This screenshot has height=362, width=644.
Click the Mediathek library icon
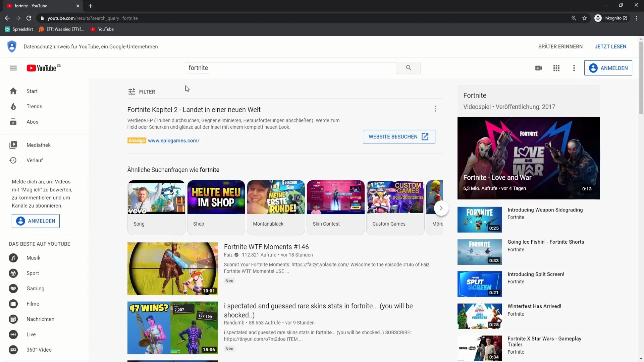point(13,145)
